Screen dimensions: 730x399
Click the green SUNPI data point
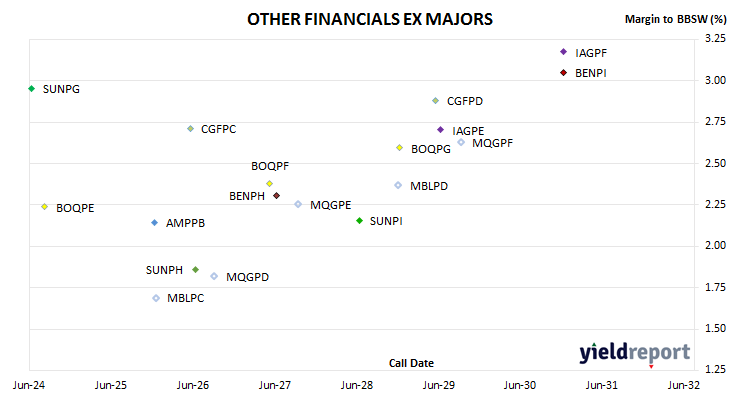tap(359, 221)
